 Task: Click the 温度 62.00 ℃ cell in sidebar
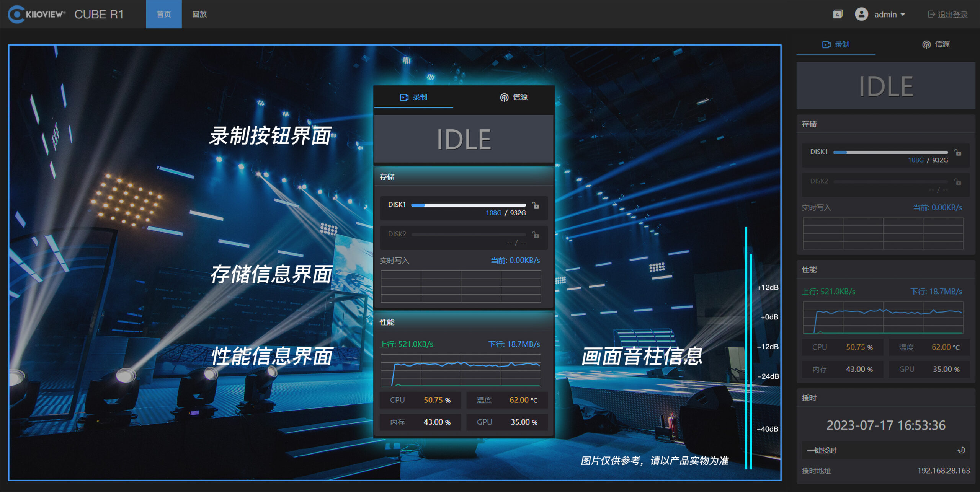929,347
